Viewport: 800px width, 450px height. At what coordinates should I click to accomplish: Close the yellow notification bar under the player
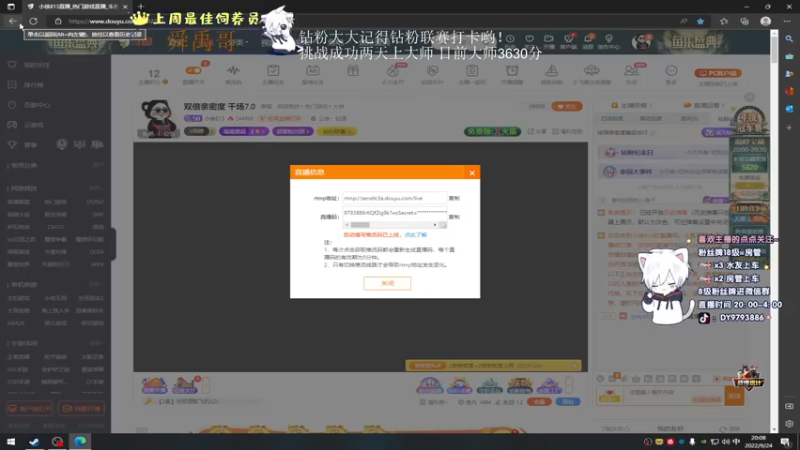pyautogui.click(x=574, y=365)
